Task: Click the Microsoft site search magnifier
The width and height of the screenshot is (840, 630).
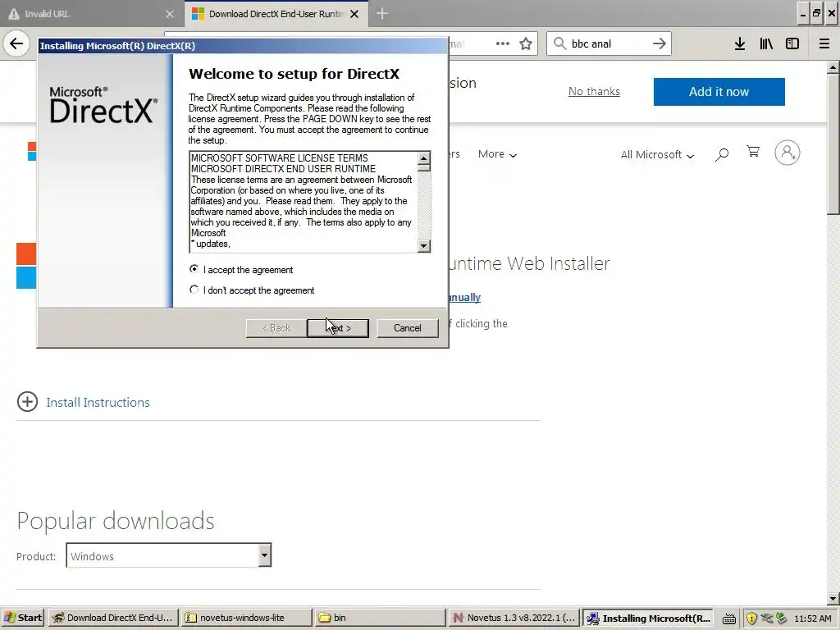Action: 722,154
